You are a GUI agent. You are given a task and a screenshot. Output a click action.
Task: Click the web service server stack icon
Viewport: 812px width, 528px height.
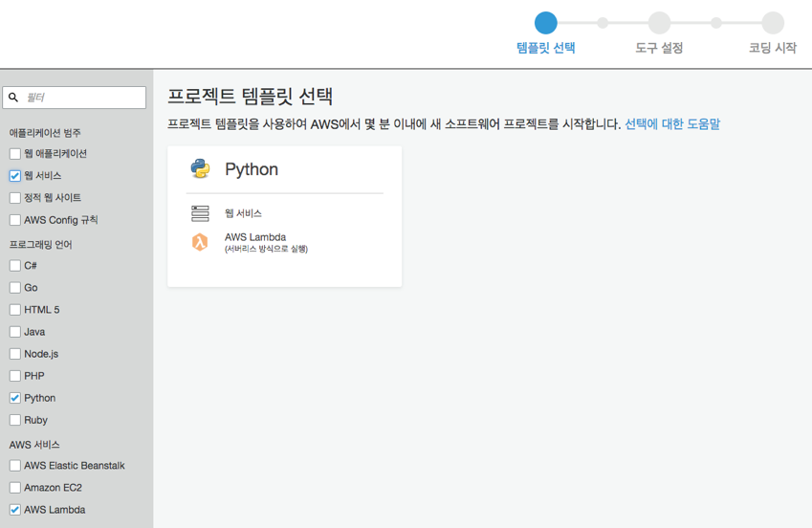200,213
